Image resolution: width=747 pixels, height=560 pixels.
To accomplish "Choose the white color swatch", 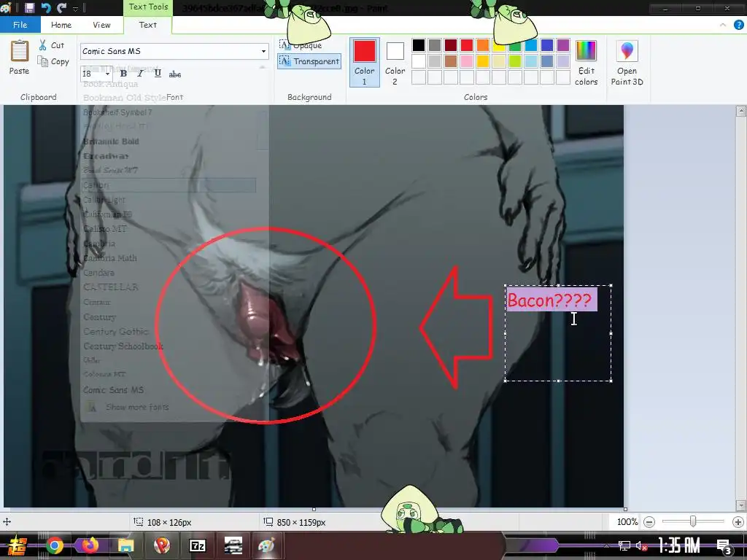I will [x=419, y=61].
